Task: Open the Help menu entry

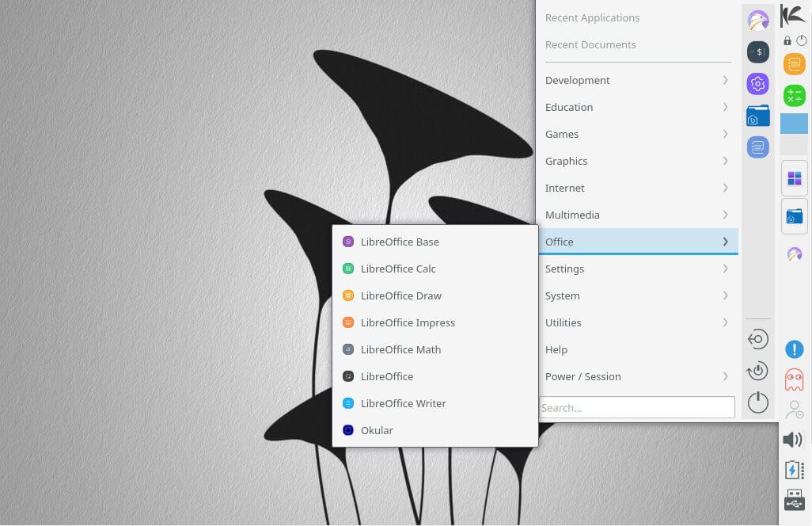Action: pos(556,349)
